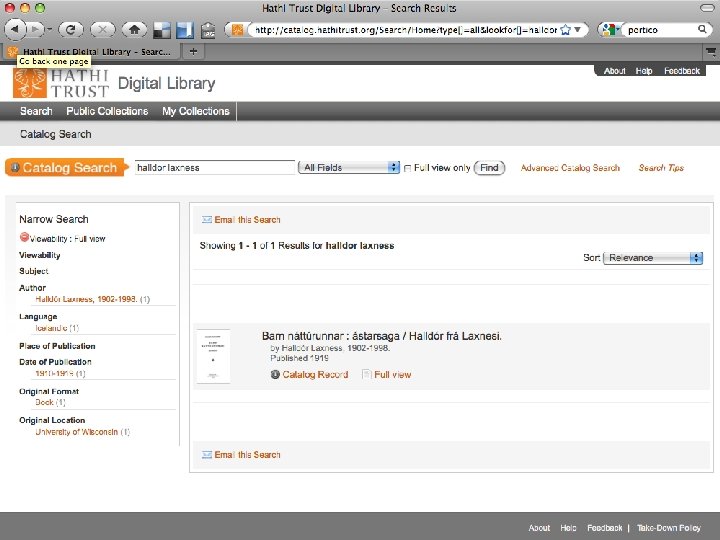Click bottom Email this Search link
Screen dimensions: 720x540
click(x=247, y=455)
